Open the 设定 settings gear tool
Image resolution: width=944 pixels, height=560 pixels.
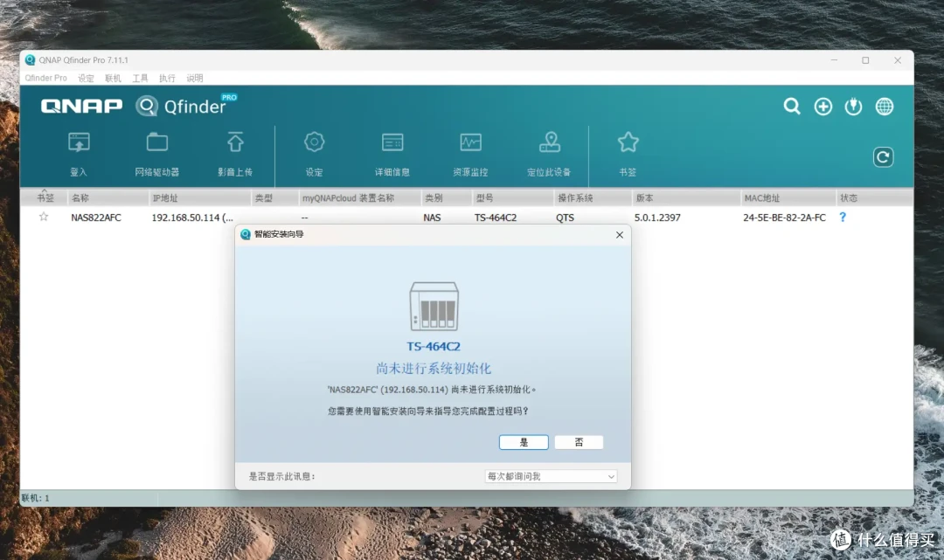(x=315, y=154)
